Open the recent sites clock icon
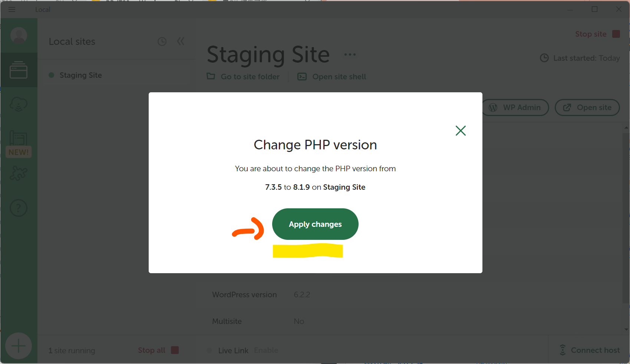 tap(162, 42)
